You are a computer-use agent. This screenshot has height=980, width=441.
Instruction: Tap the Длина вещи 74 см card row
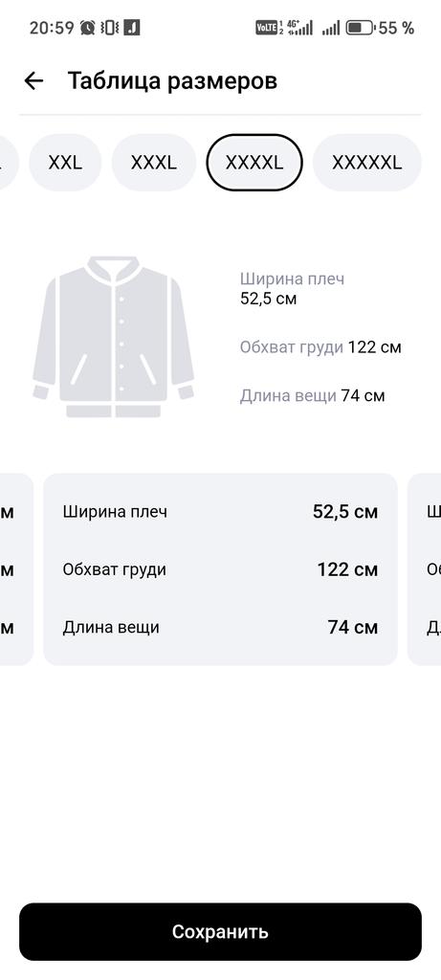(220, 627)
